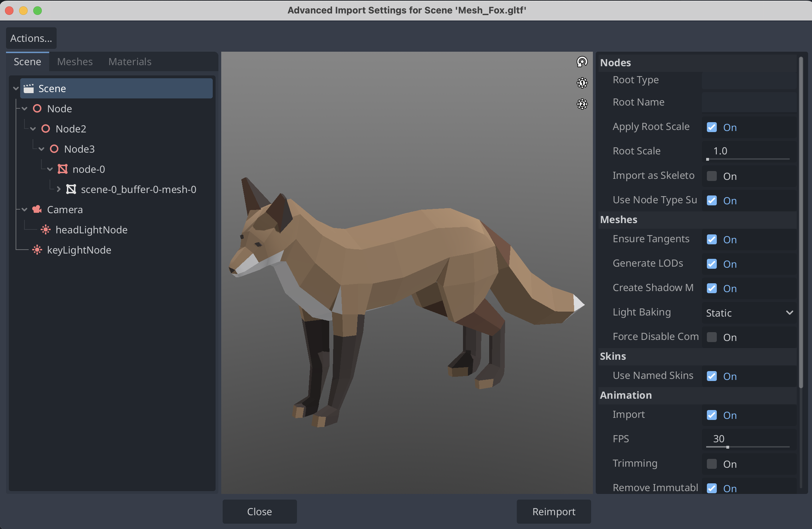Enable Import as Skeleton Bones checkbox
812x529 pixels.
coord(711,176)
